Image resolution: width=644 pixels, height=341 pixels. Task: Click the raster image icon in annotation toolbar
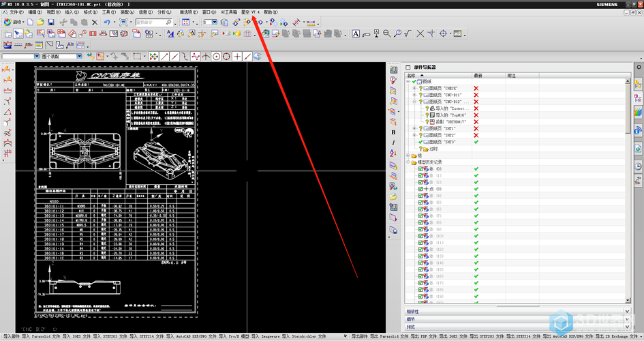tap(457, 33)
